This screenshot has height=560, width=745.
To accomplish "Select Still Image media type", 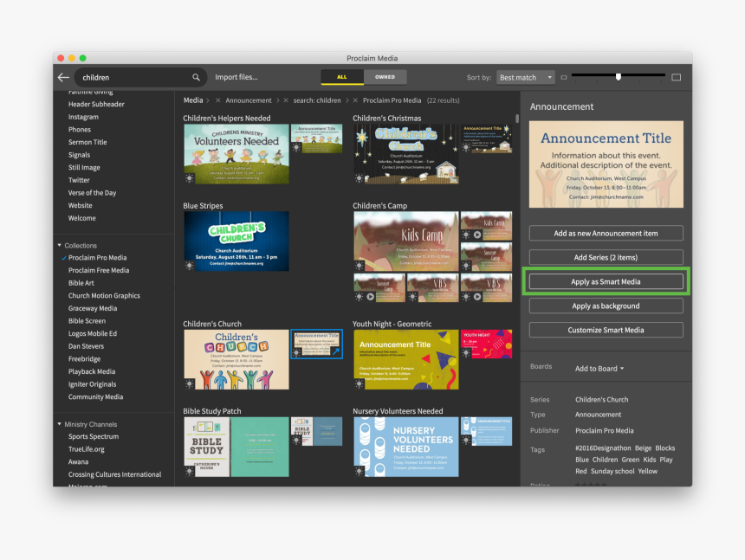I will (84, 168).
